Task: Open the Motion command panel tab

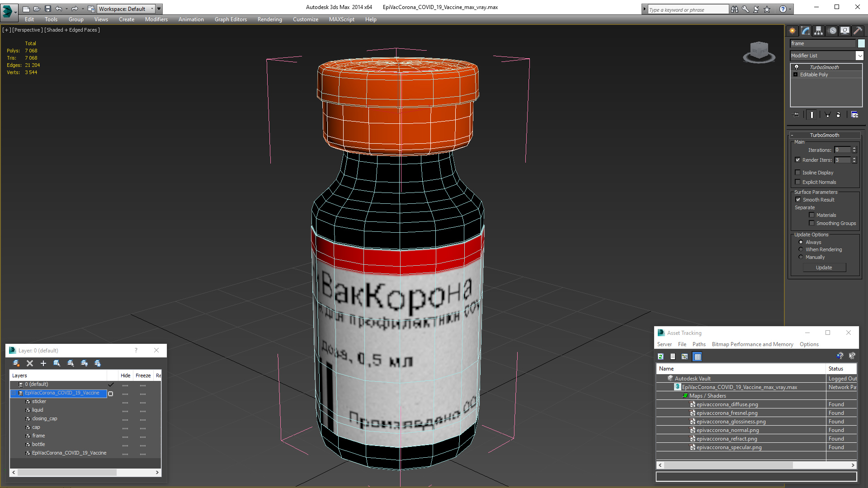Action: pyautogui.click(x=832, y=31)
